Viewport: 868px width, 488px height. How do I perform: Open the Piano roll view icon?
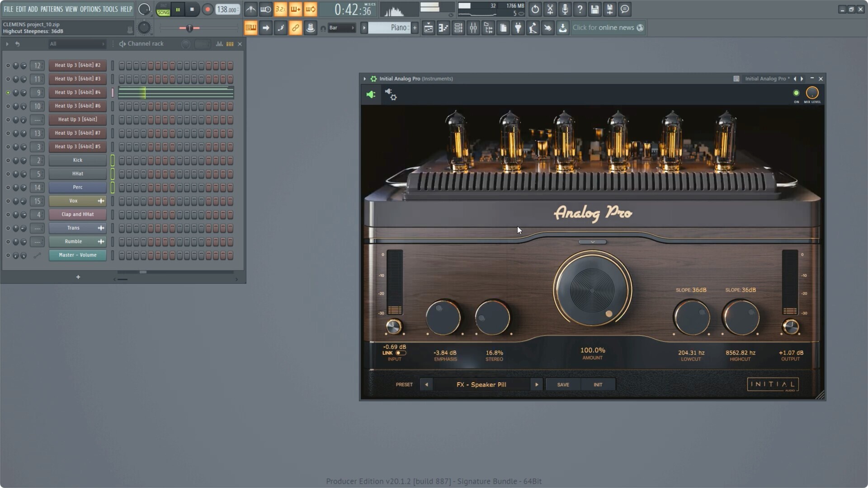coord(443,28)
